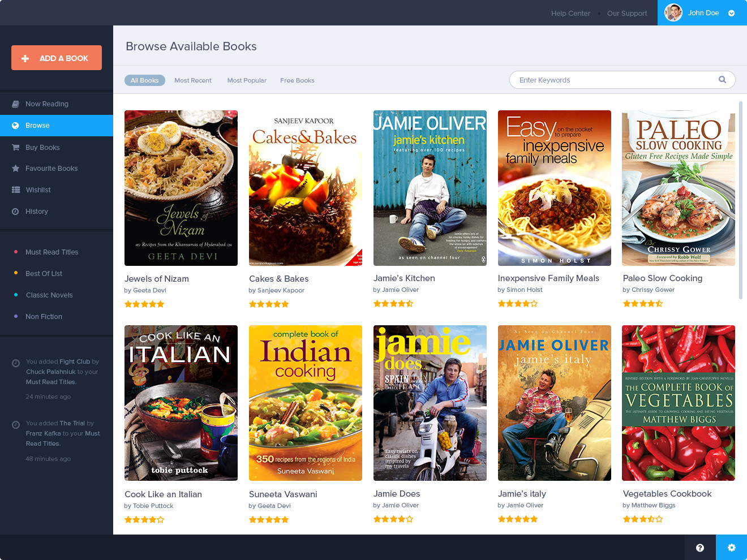Click the search magnifier icon
Viewport: 747px width, 560px height.
point(722,80)
